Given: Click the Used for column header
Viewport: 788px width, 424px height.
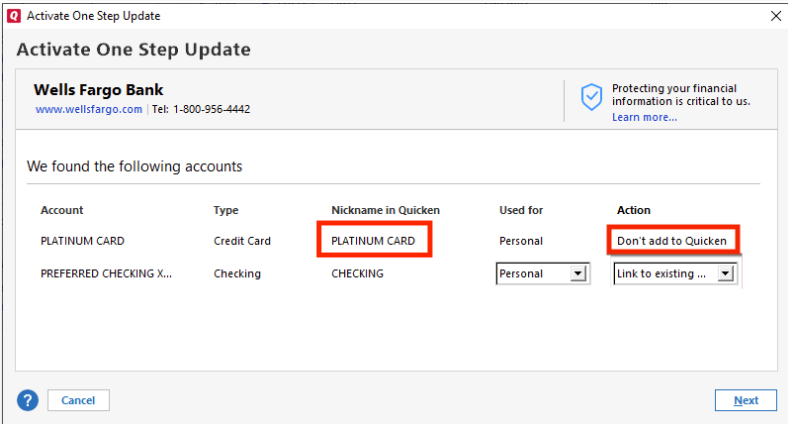Looking at the screenshot, I should 521,210.
